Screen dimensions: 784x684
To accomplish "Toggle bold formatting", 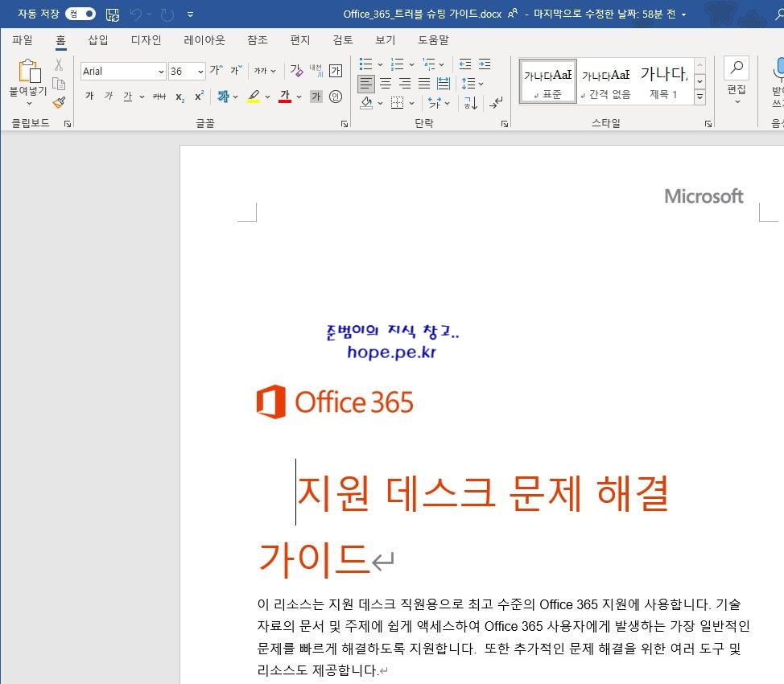I will coord(89,96).
